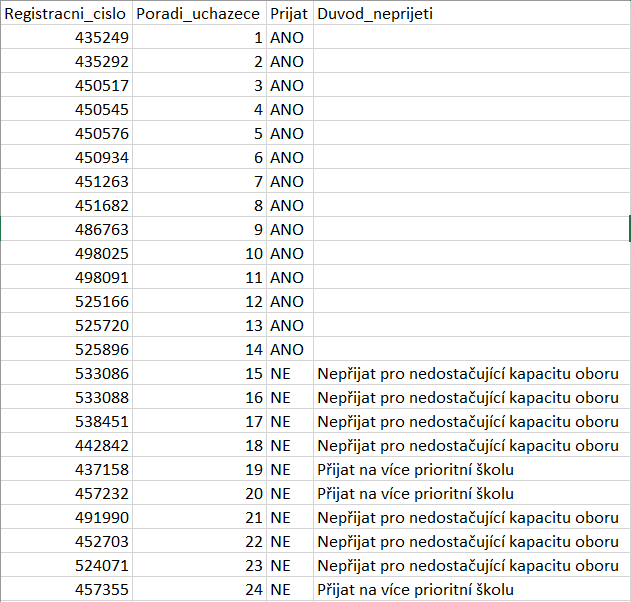
Task: Select the Prijat header cell
Action: pyautogui.click(x=289, y=15)
